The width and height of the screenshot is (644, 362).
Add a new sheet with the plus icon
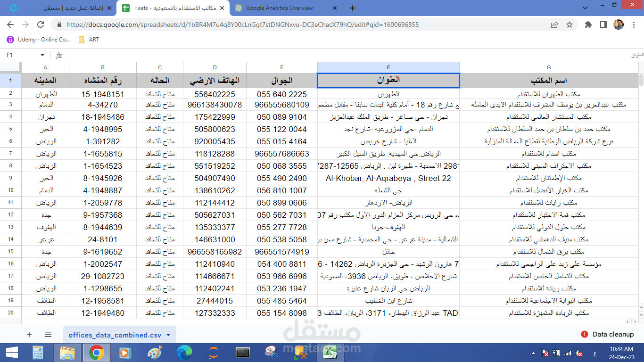pyautogui.click(x=29, y=335)
